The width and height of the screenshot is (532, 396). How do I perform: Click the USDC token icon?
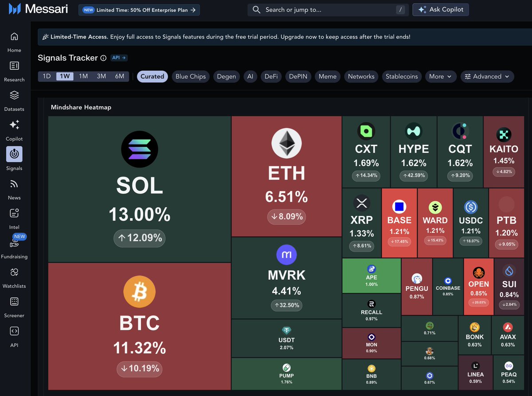point(471,207)
